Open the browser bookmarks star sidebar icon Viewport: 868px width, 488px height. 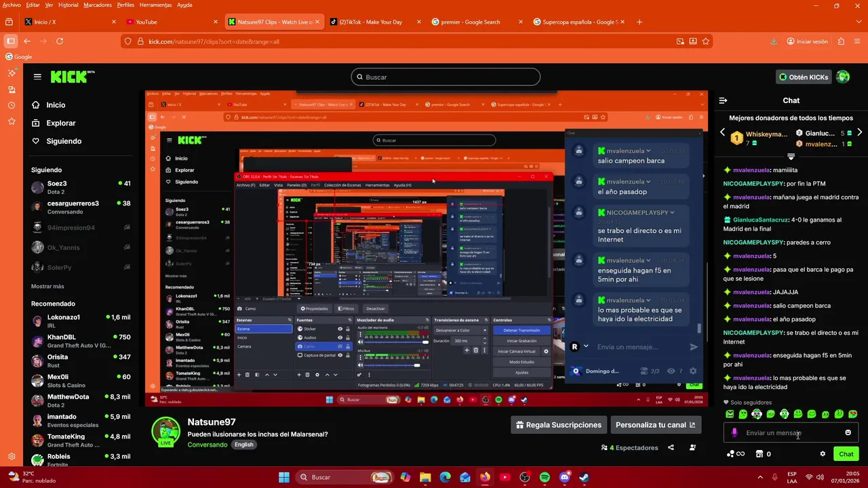point(12,121)
